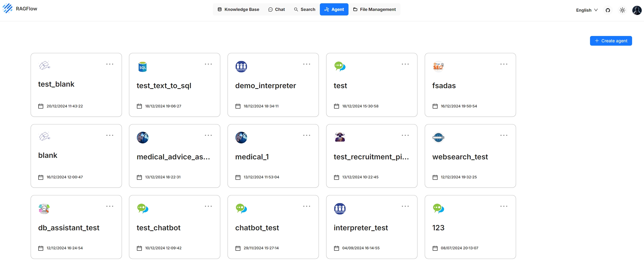The height and width of the screenshot is (264, 644).
Task: Open the three-dot menu on 123 card
Action: coord(504,206)
